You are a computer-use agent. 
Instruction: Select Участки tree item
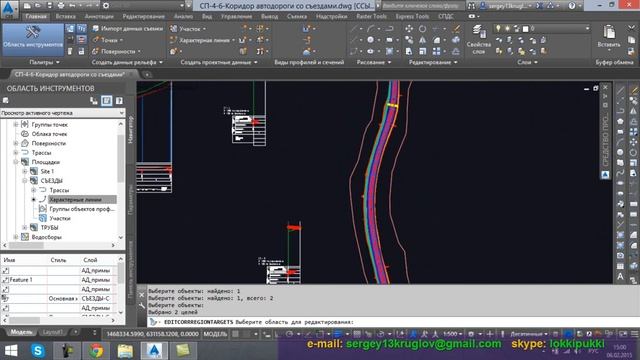point(60,218)
